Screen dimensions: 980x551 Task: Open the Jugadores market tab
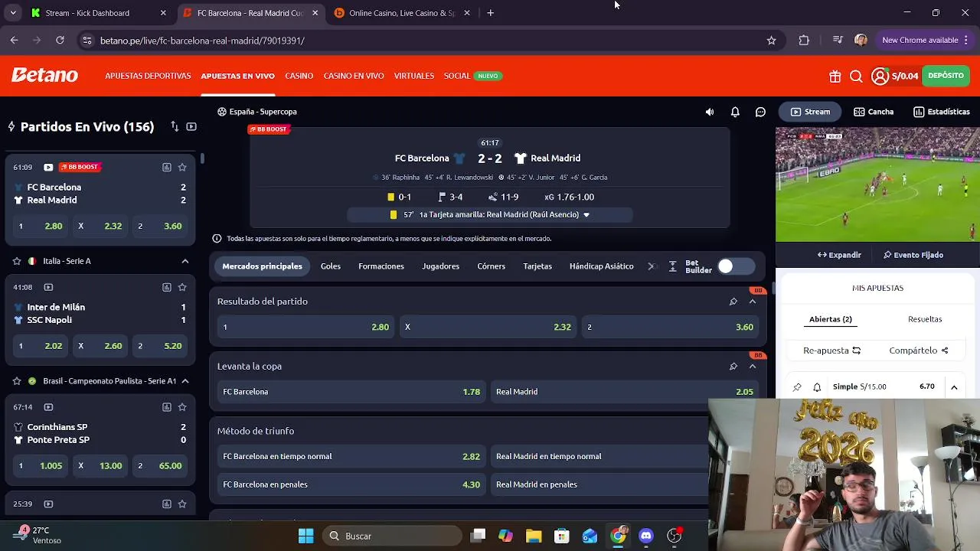440,266
